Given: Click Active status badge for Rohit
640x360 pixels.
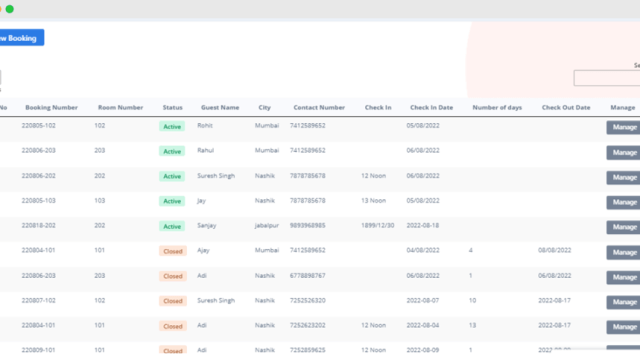Looking at the screenshot, I should point(172,127).
